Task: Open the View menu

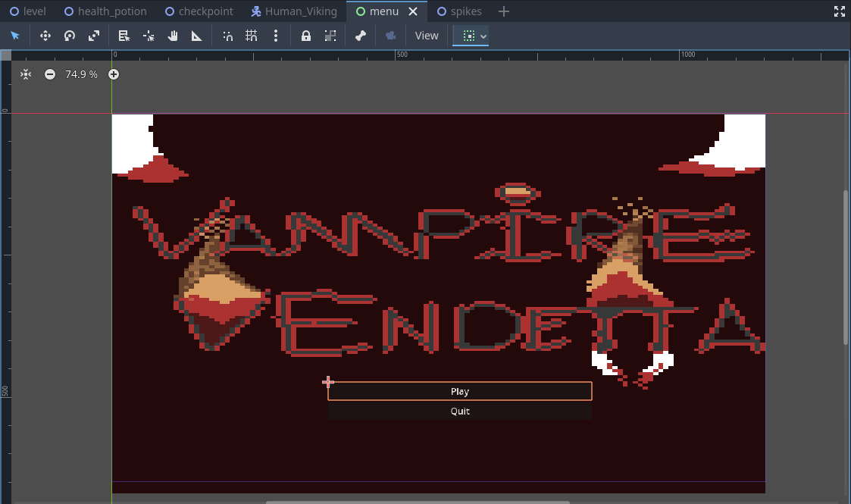Action: (427, 36)
